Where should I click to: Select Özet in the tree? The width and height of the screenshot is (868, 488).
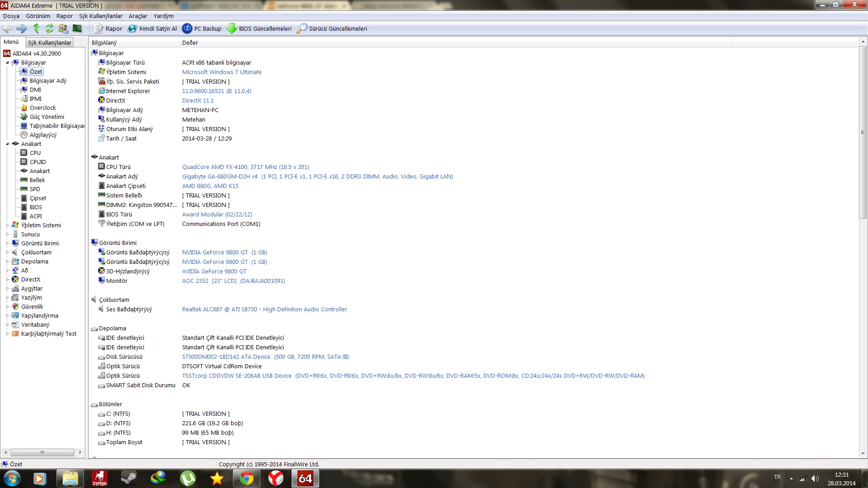(x=36, y=71)
